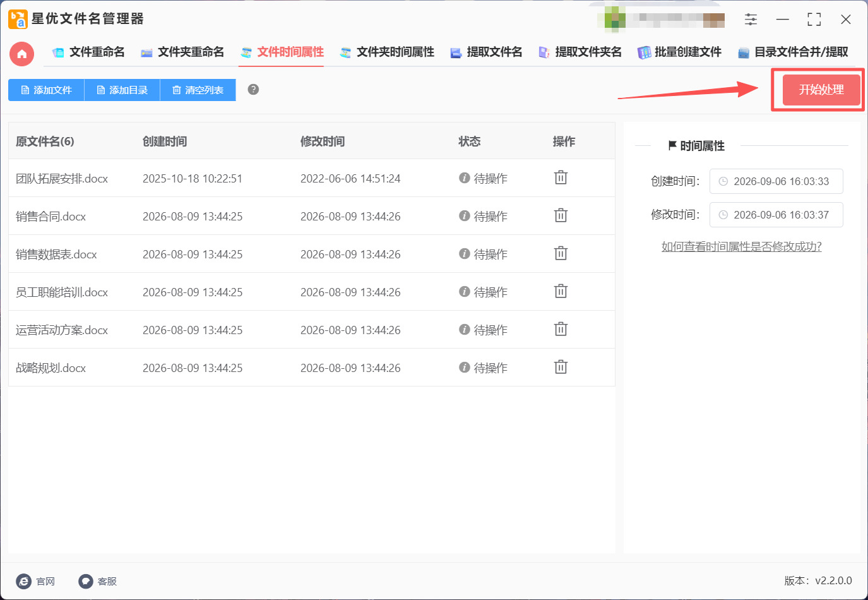The image size is (868, 600).
Task: Click the 状态 column header
Action: tap(470, 141)
